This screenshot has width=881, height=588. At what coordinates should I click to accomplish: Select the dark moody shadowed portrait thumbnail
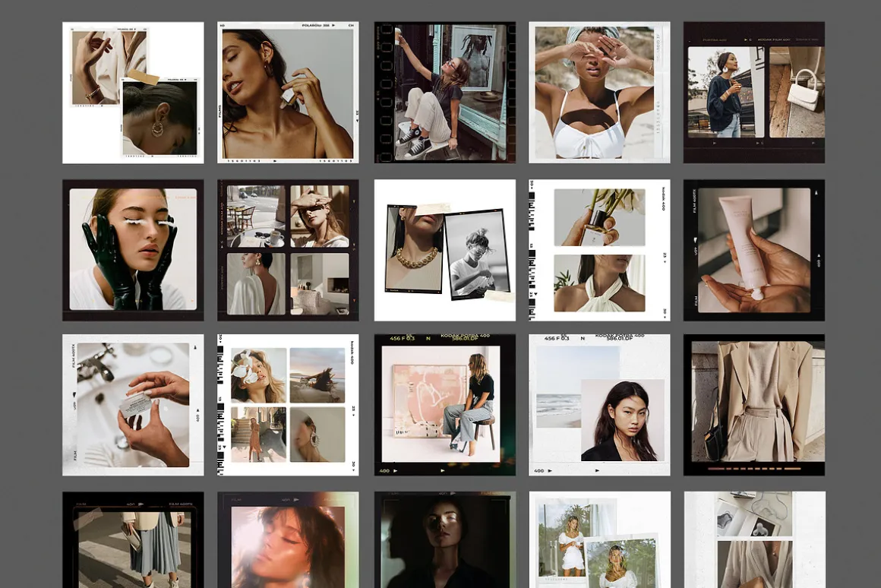[445, 539]
